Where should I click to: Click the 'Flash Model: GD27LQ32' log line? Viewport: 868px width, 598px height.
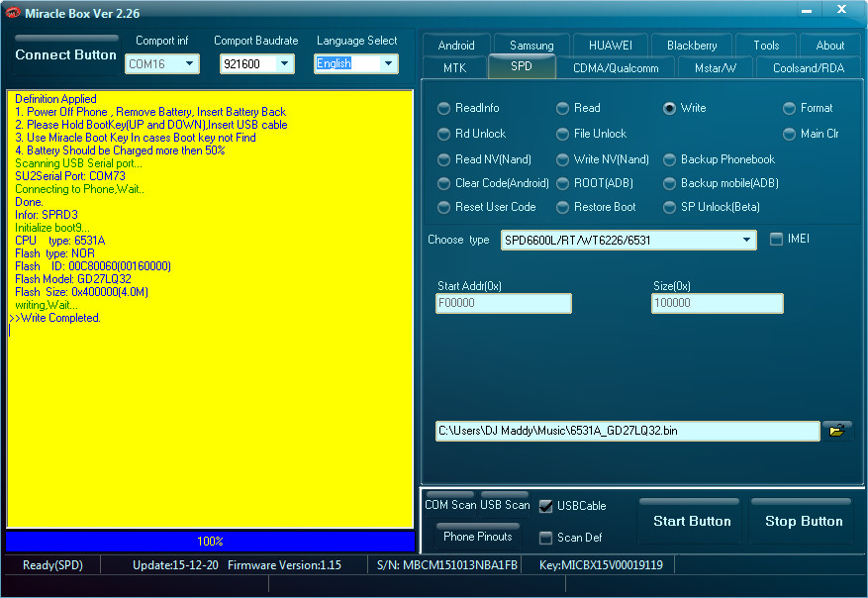click(73, 279)
